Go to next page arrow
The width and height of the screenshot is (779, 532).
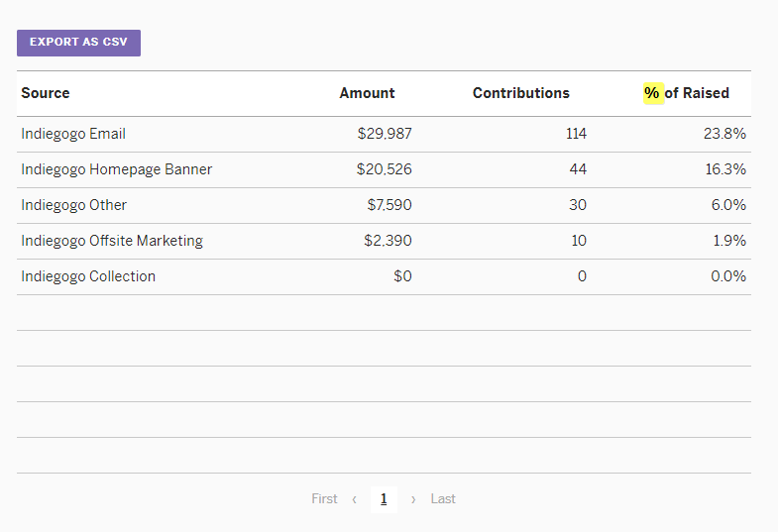pyautogui.click(x=413, y=499)
